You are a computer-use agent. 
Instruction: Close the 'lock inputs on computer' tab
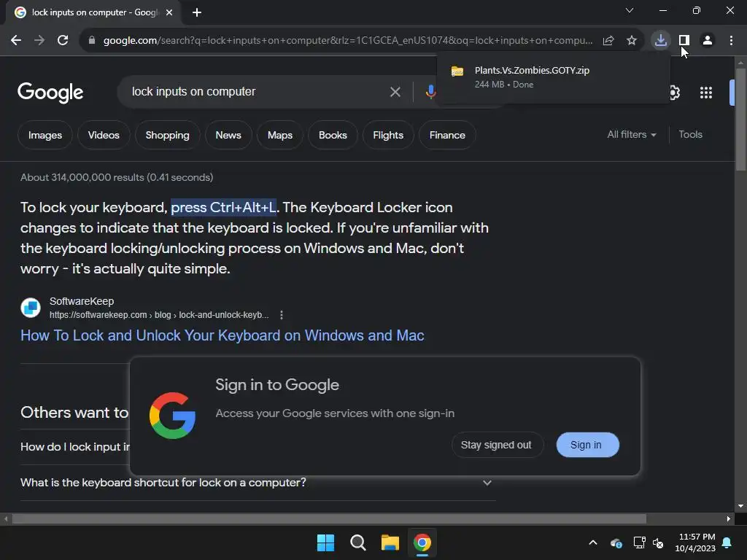click(x=169, y=12)
